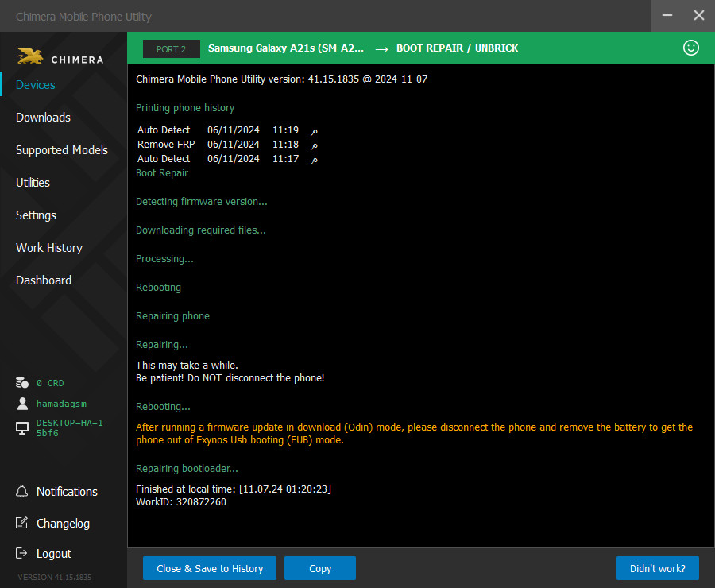Click the Detecting firmware version... line
The width and height of the screenshot is (715, 588).
point(202,202)
